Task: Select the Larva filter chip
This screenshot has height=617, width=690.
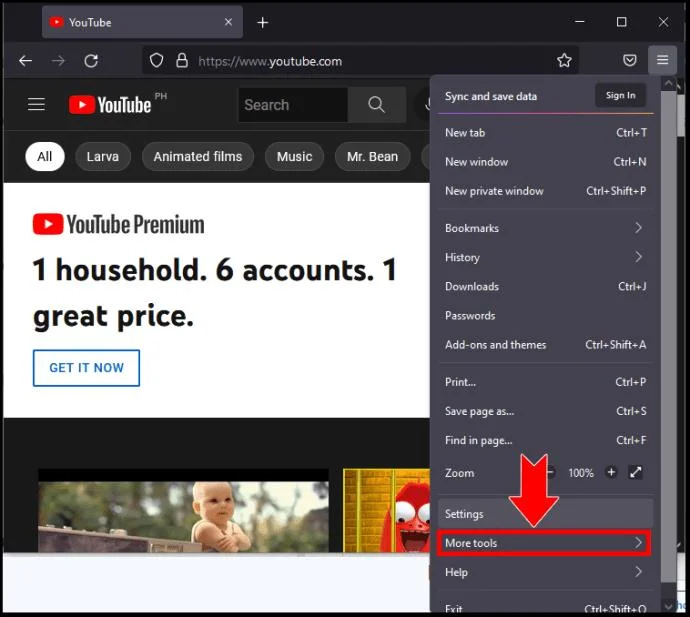Action: pyautogui.click(x=103, y=157)
